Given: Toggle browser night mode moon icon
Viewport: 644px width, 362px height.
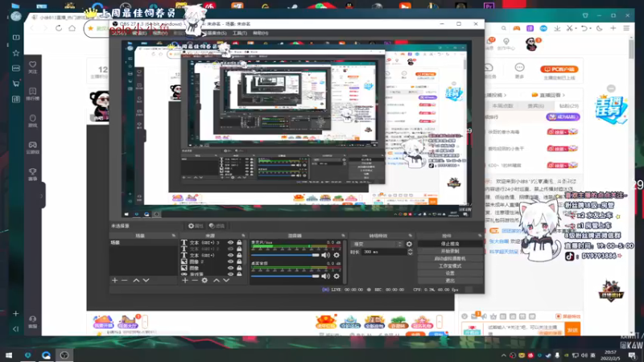Looking at the screenshot, I should coord(599,28).
